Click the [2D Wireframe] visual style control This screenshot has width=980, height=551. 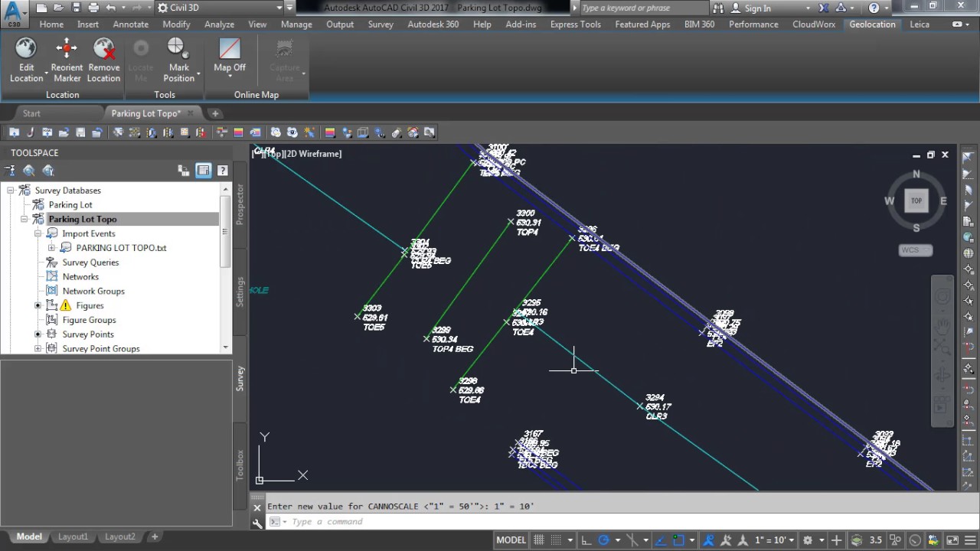(313, 154)
